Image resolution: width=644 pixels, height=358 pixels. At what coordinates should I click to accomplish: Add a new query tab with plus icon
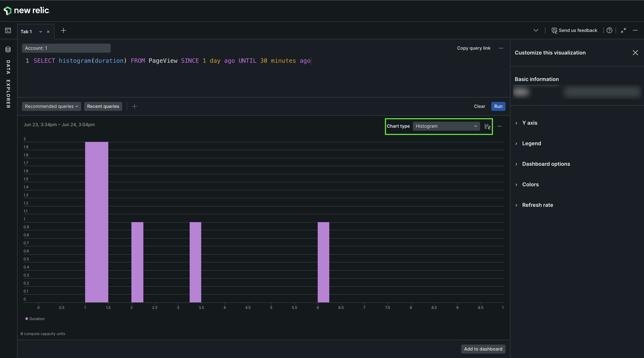point(63,30)
